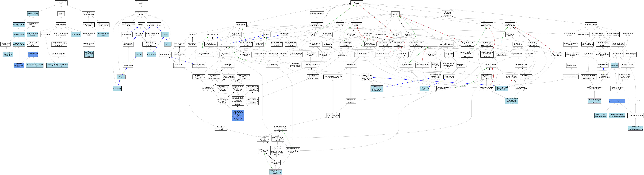This screenshot has width=644, height=175.
Task: Click the metabolic process node
Action: [591, 25]
